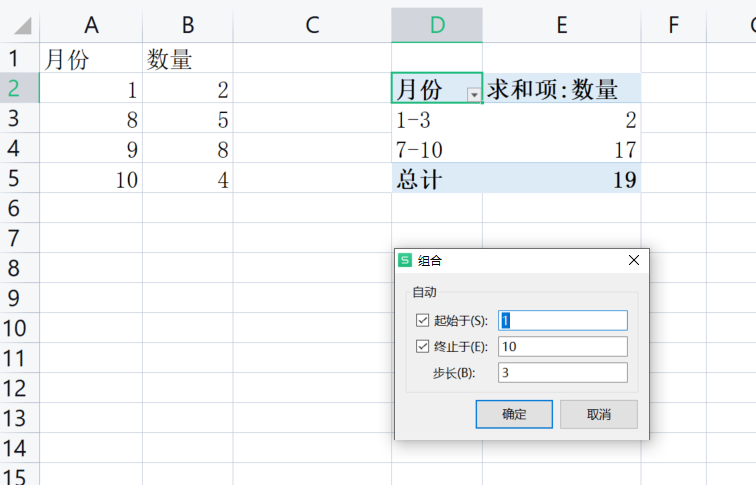The image size is (756, 485).
Task: Select pivot row label 1-3
Action: click(x=437, y=118)
